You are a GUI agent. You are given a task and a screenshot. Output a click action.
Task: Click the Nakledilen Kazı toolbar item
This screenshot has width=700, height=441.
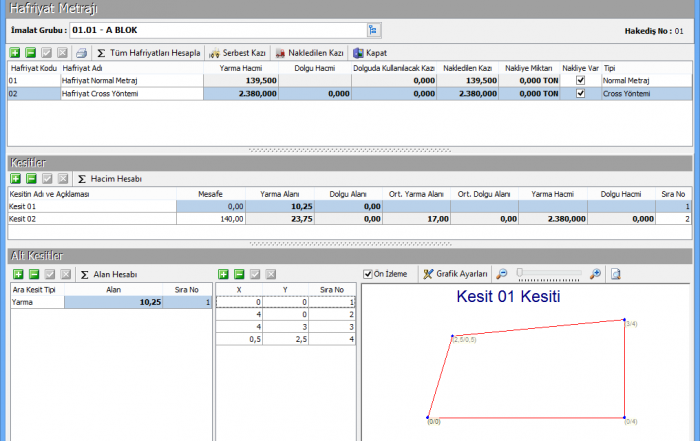click(309, 52)
